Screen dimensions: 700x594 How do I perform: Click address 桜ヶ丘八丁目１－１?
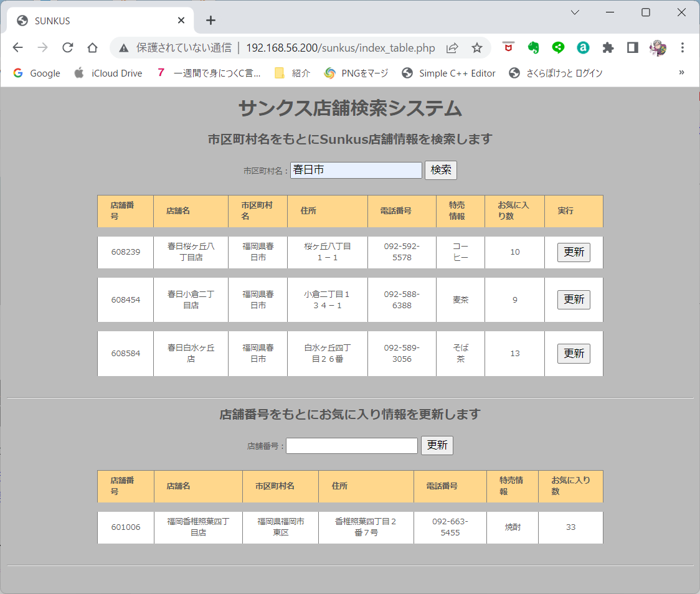pyautogui.click(x=328, y=252)
